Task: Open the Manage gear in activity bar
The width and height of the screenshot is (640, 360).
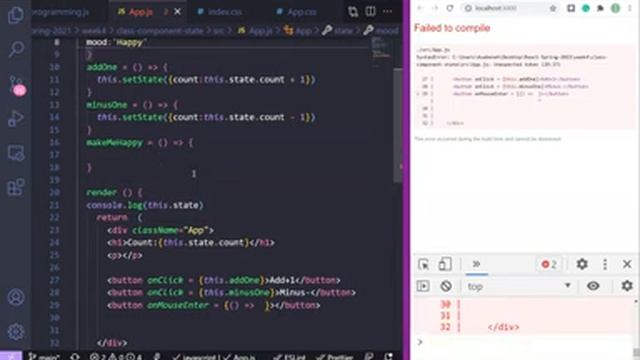Action: point(16,331)
